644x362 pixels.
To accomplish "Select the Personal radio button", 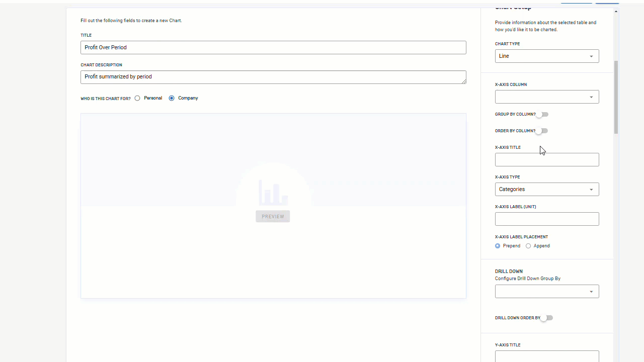I will tap(137, 98).
